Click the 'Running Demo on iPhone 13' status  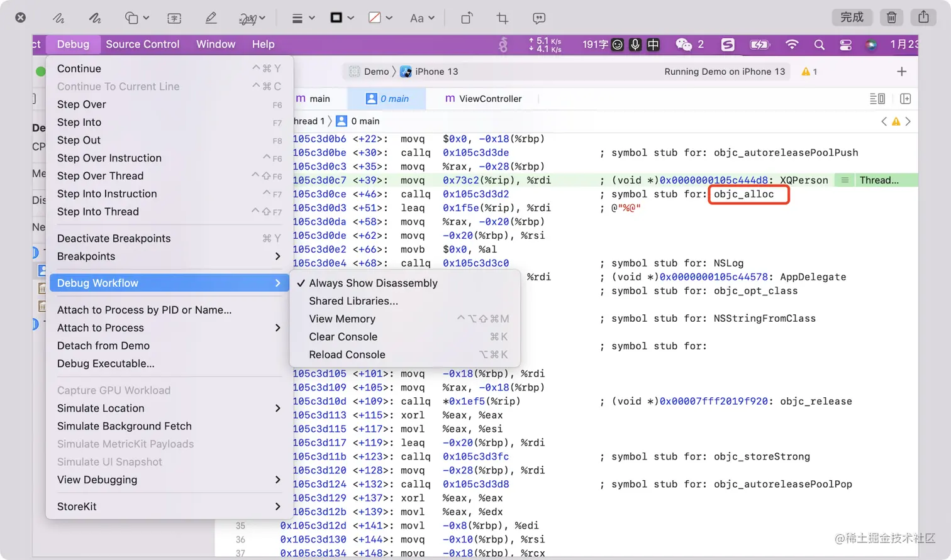tap(725, 72)
